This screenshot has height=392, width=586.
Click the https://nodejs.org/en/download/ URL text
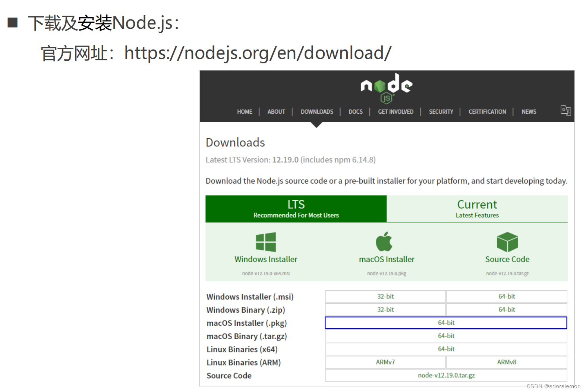click(x=258, y=53)
